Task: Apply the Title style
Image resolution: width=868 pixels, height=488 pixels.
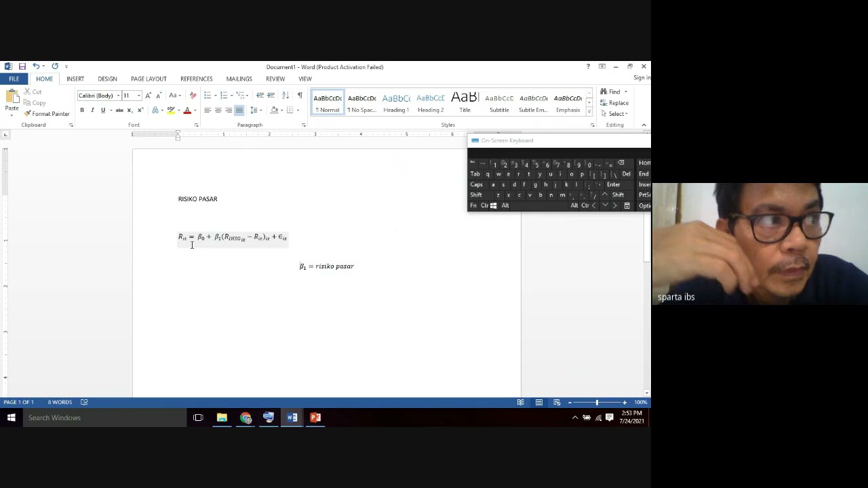Action: [465, 102]
